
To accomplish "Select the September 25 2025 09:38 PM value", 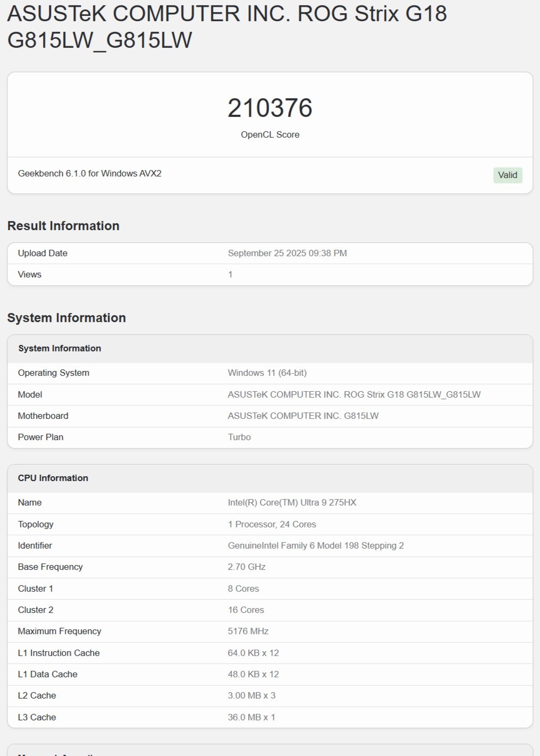I will pyautogui.click(x=288, y=253).
